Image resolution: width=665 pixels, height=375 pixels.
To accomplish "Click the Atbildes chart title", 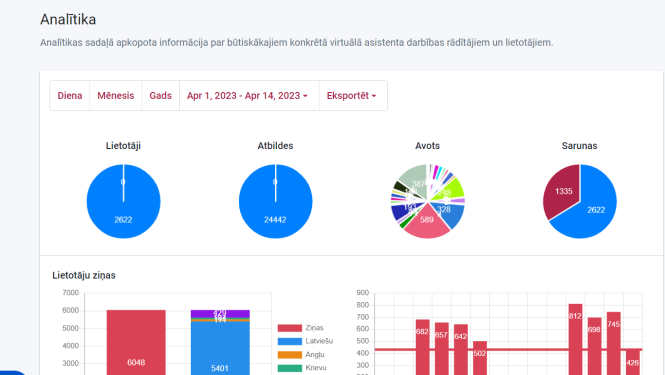I will 275,146.
